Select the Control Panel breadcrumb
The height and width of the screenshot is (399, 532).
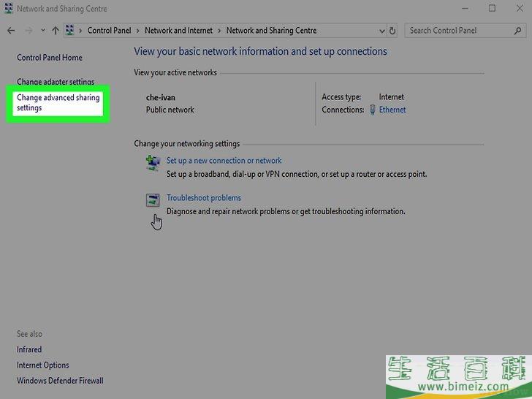tap(109, 31)
